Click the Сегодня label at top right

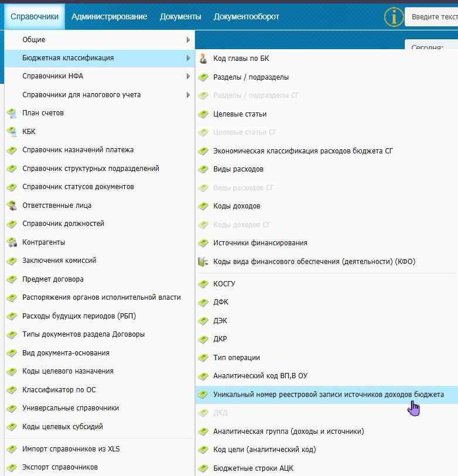[x=427, y=47]
